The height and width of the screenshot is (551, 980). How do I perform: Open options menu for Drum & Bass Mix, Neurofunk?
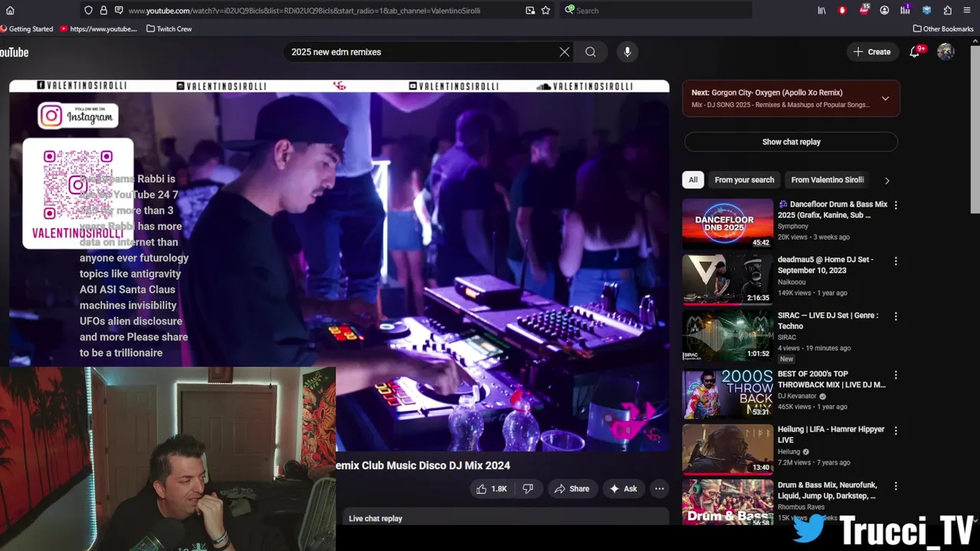coord(896,486)
